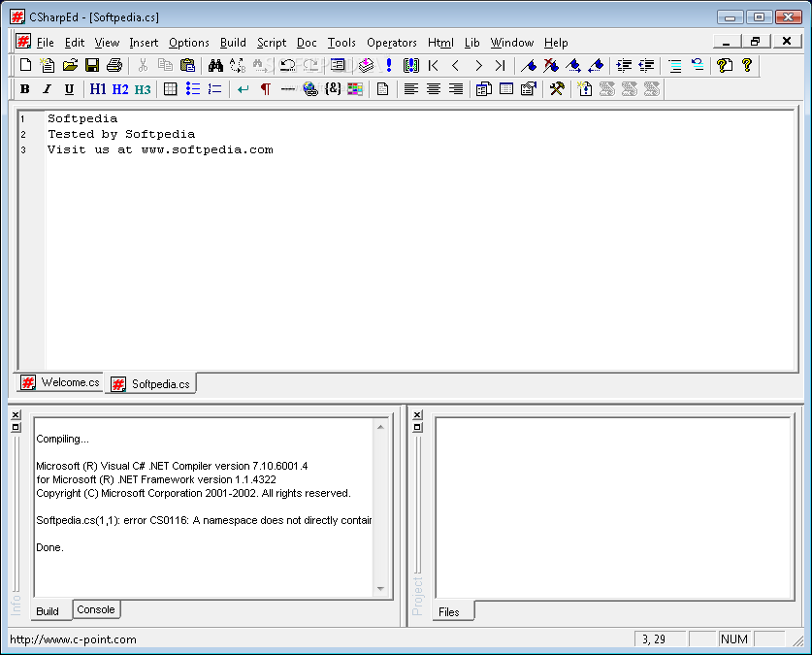Insert a paragraph mark tag
The height and width of the screenshot is (655, 812).
265,89
